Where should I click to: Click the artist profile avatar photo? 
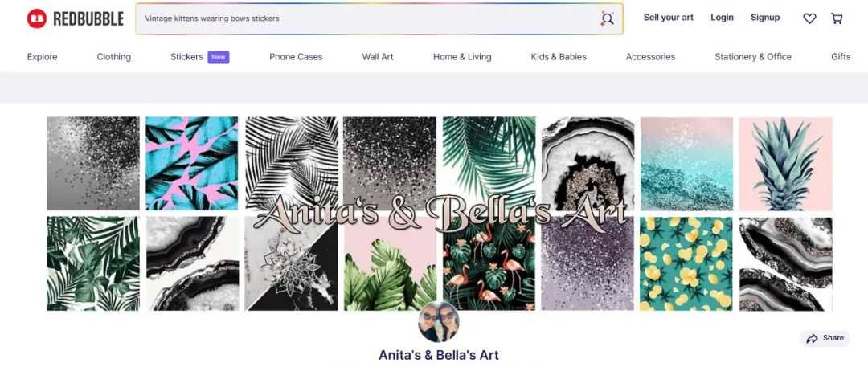point(439,321)
